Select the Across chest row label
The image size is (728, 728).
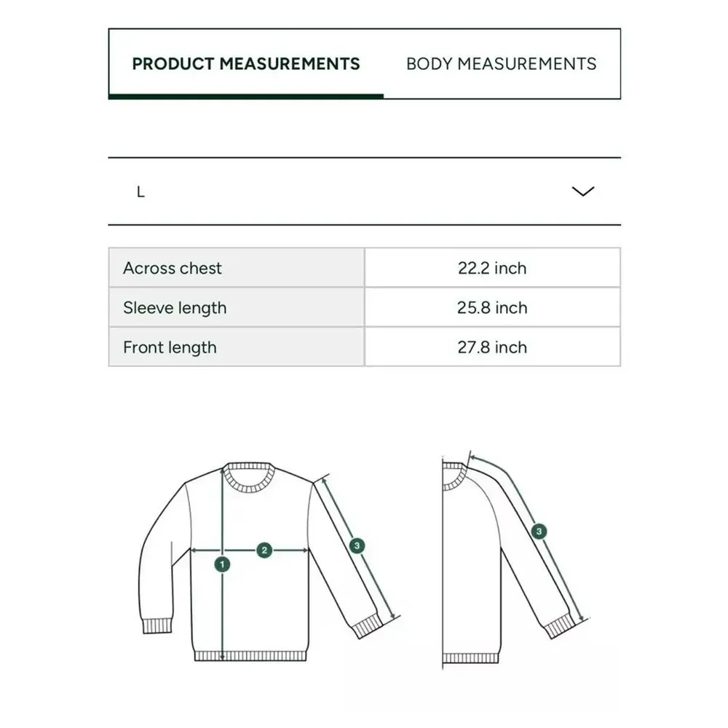[x=173, y=268]
